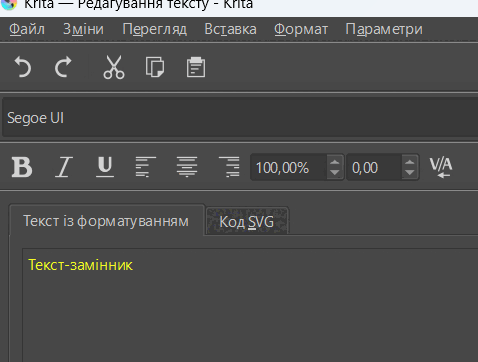478x362 pixels.
Task: Open the Формат menu
Action: click(x=301, y=29)
